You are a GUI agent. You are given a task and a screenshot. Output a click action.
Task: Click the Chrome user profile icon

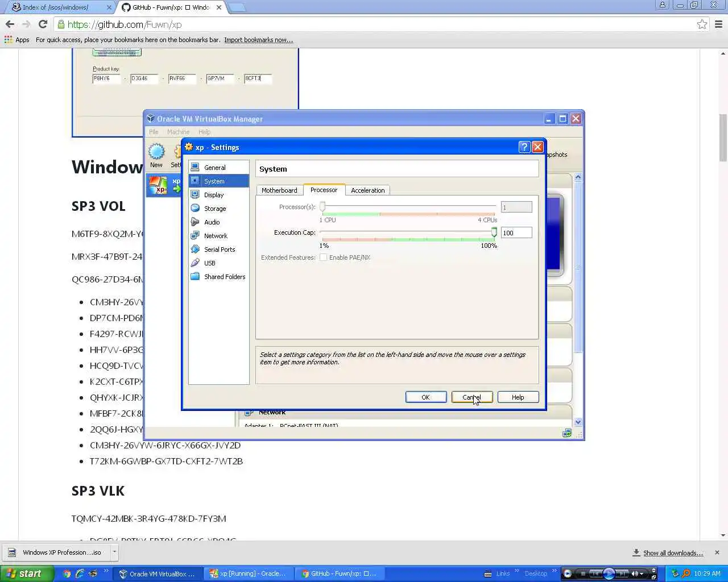point(663,5)
